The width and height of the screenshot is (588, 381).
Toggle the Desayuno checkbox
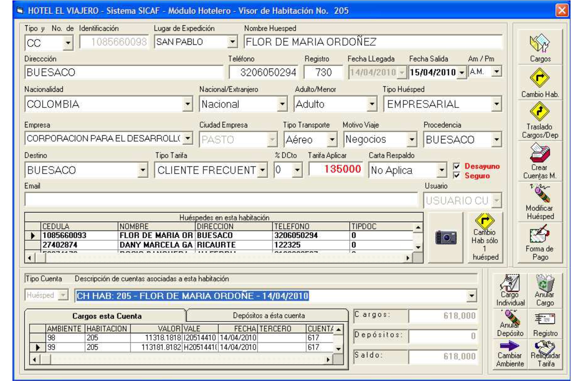[x=457, y=166]
